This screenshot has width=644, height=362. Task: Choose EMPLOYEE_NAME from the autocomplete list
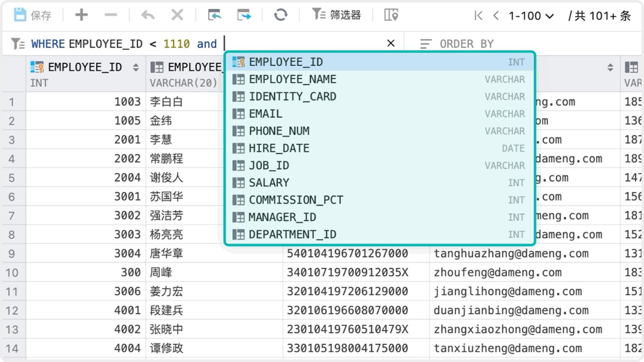click(380, 79)
